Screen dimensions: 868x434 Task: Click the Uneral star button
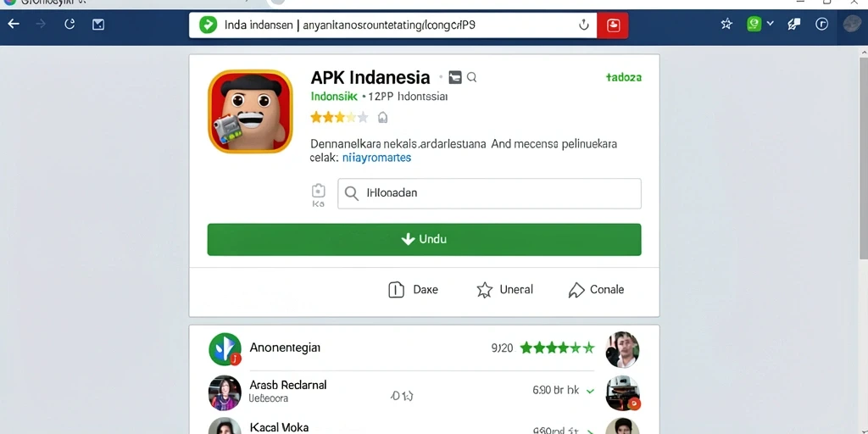pos(504,290)
